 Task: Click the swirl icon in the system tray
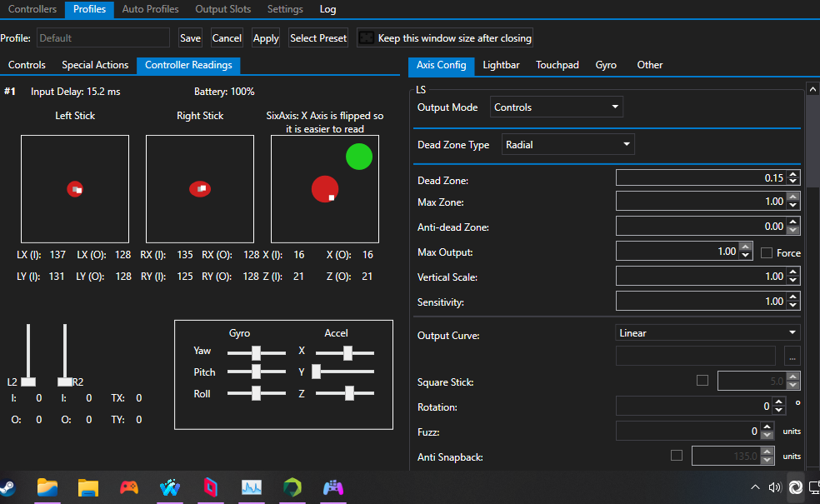click(795, 487)
